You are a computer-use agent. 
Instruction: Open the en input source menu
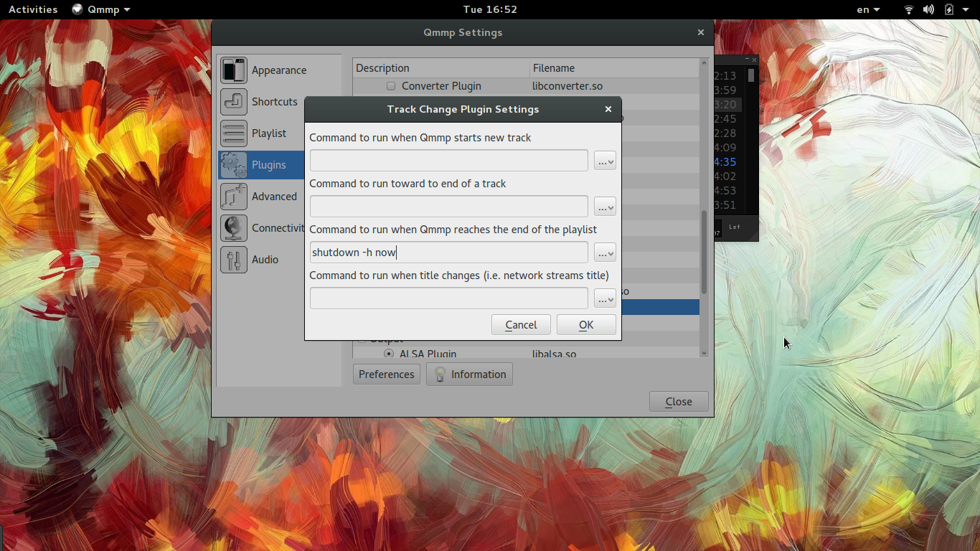click(868, 9)
